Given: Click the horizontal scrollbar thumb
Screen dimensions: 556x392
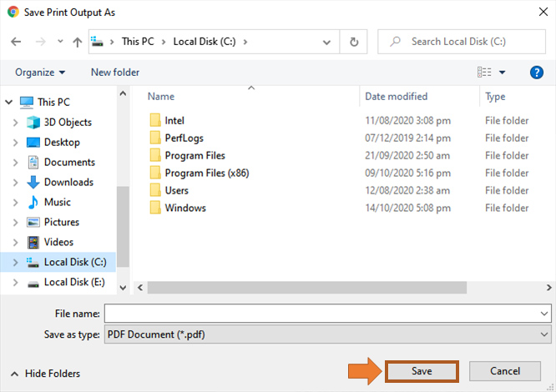Looking at the screenshot, I should (307, 288).
